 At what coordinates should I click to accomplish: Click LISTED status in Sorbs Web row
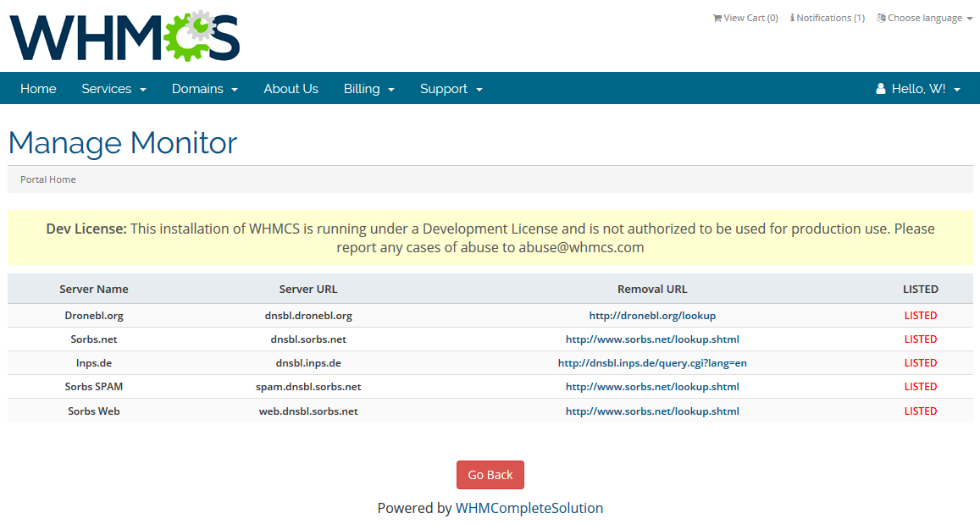click(921, 411)
